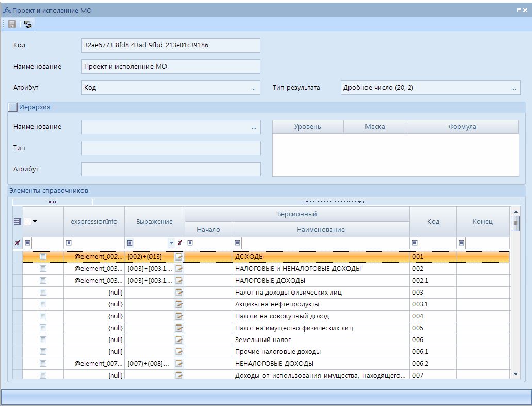The height and width of the screenshot is (406, 532).
Task: Check the НАЛОГОВЫЕ ДОХОДЫ row checkbox
Action: tap(43, 281)
